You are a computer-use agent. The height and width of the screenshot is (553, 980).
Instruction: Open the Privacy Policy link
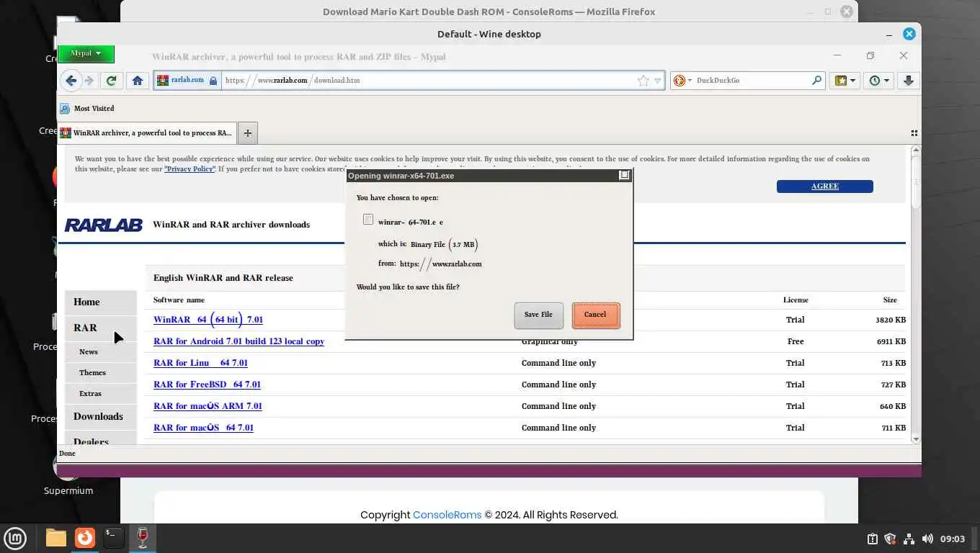point(190,169)
